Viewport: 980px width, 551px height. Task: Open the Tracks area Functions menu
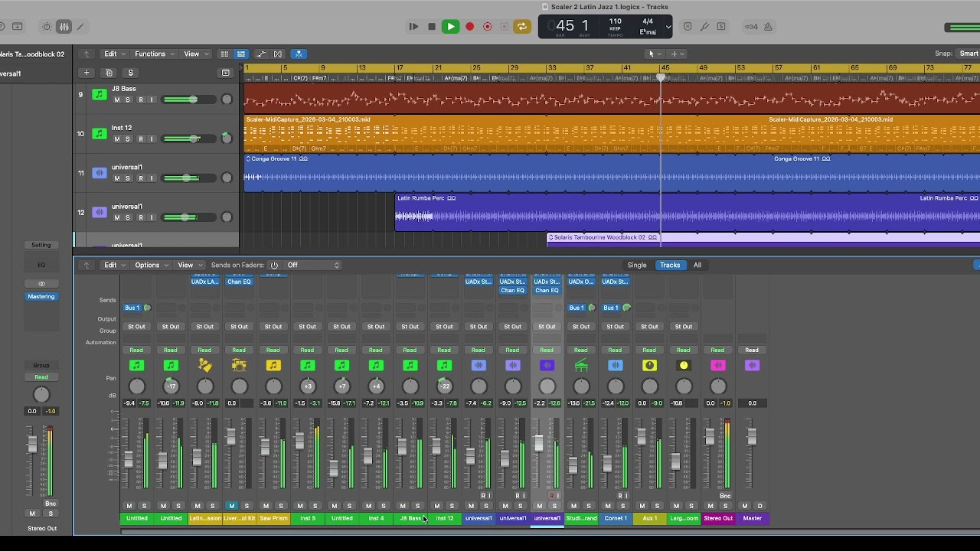[x=153, y=54]
